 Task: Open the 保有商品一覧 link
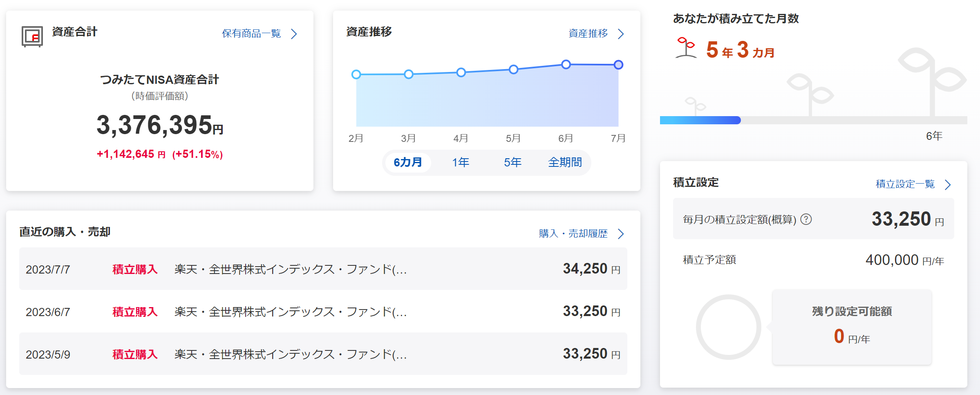click(251, 34)
